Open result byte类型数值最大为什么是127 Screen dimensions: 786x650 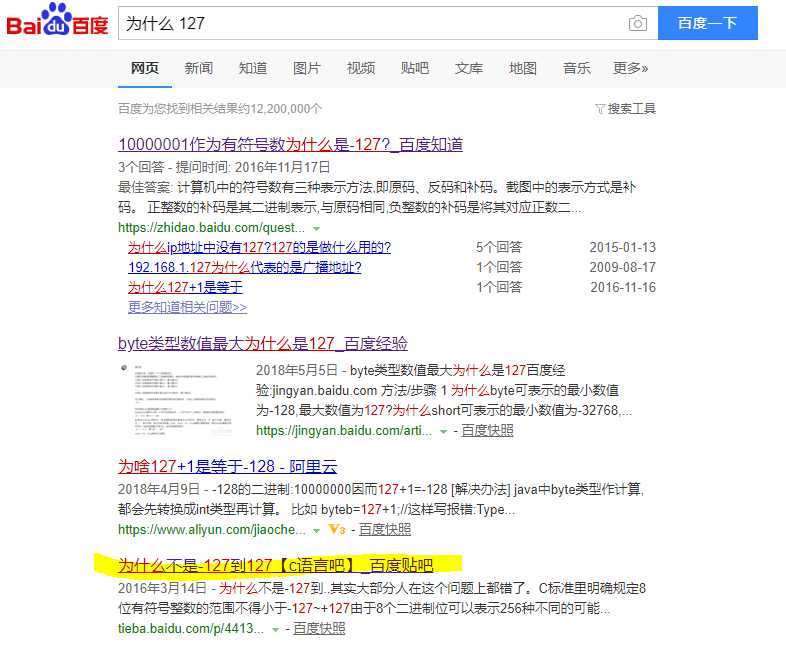263,343
